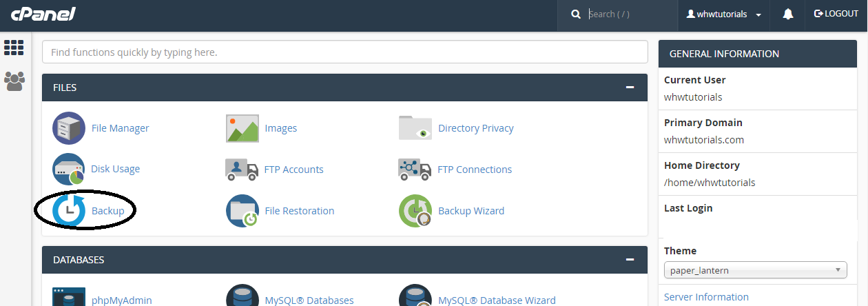This screenshot has width=868, height=306.
Task: Open the File Manager icon
Action: (x=69, y=128)
